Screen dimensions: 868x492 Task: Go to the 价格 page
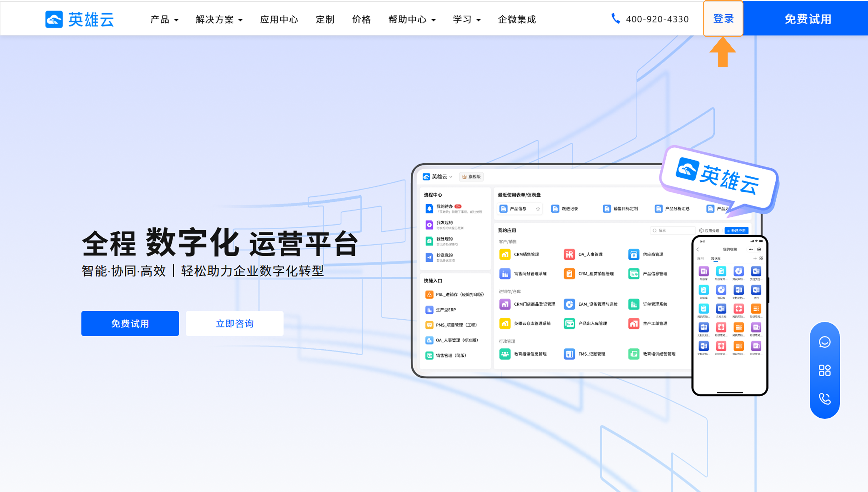click(361, 20)
